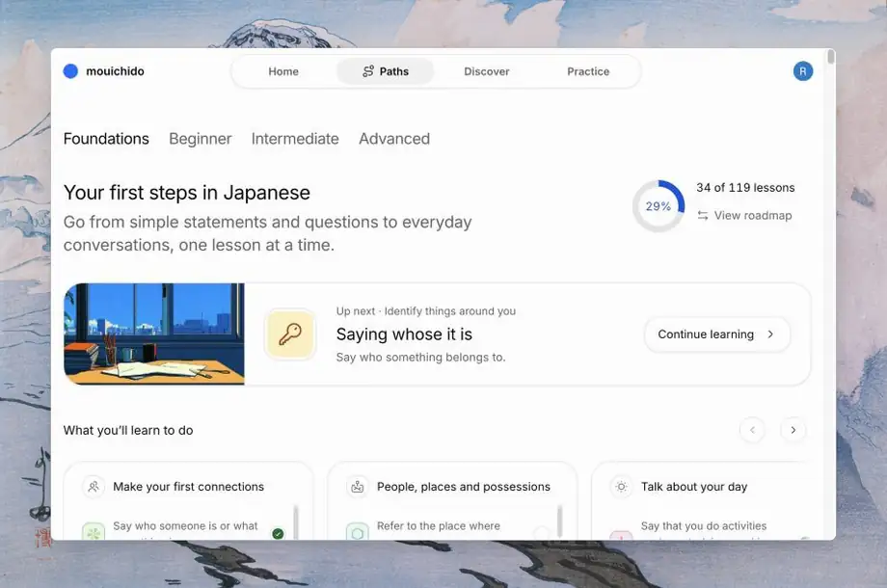
Task: Click the Talk about your day heading
Action: [694, 486]
